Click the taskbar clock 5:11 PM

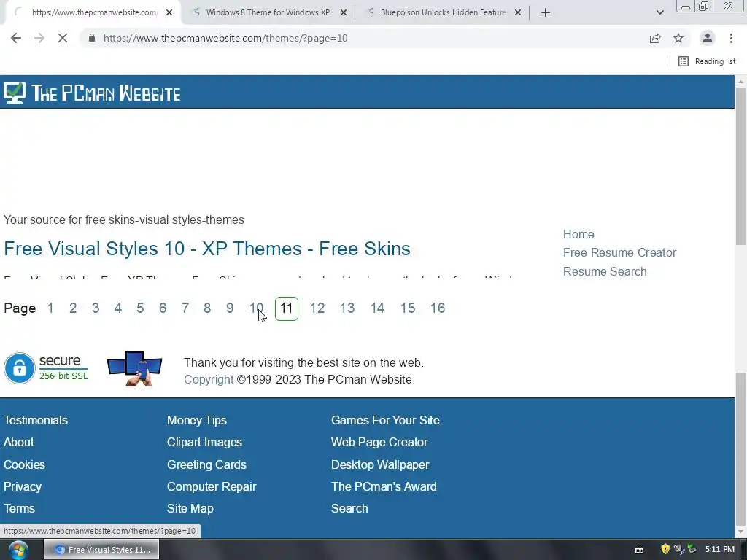(x=720, y=550)
